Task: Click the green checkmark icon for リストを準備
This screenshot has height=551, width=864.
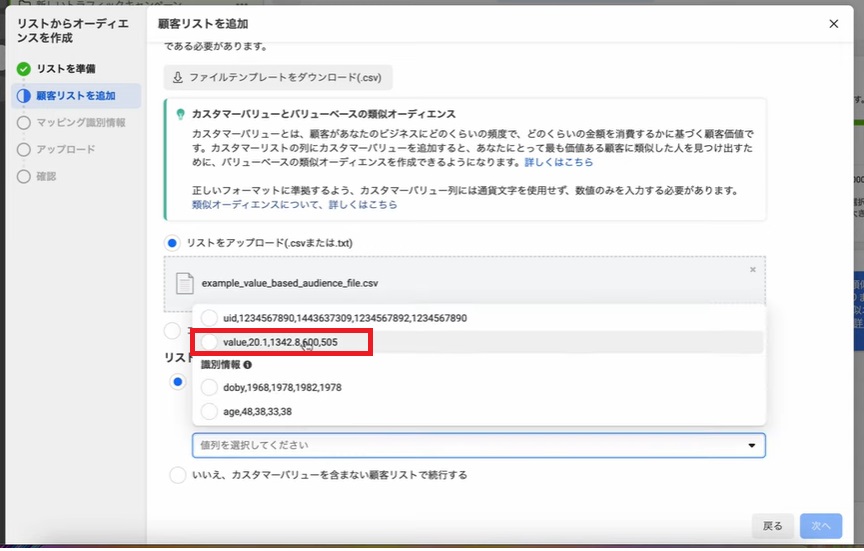Action: point(24,69)
